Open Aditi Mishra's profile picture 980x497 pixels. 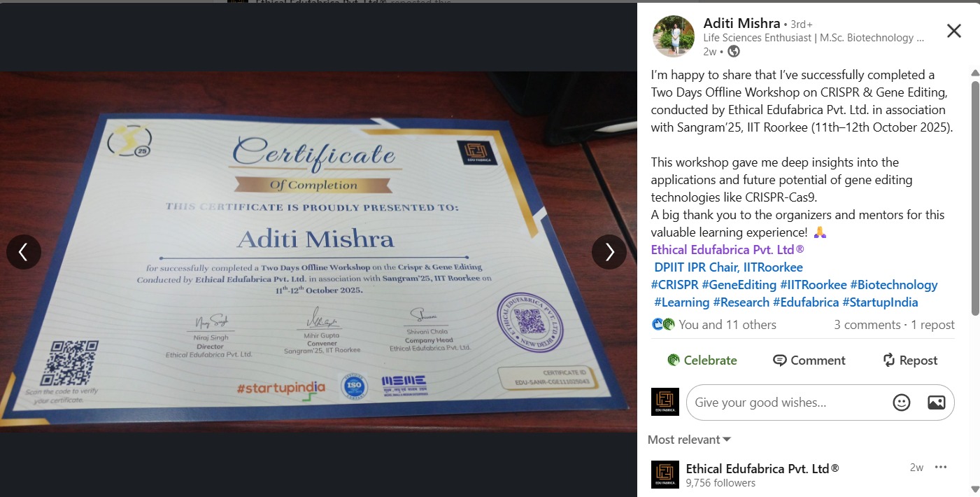click(x=674, y=36)
